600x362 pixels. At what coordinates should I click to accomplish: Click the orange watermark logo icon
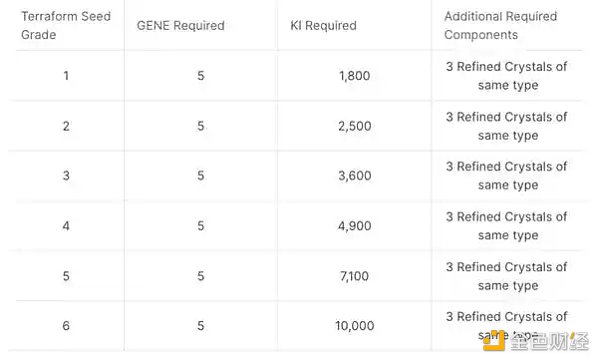pos(495,341)
